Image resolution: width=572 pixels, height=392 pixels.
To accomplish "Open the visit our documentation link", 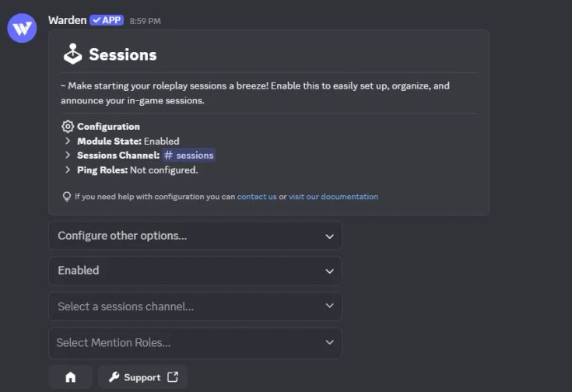I will pyautogui.click(x=333, y=197).
